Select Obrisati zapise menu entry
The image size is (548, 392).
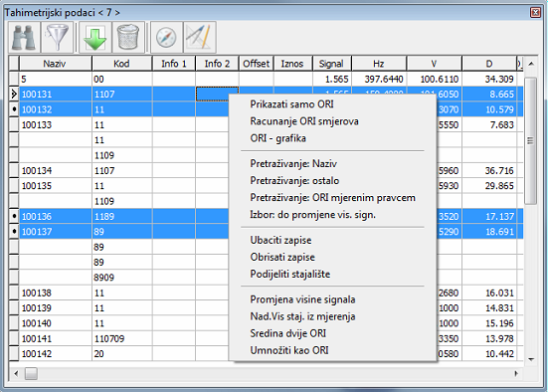(x=282, y=258)
